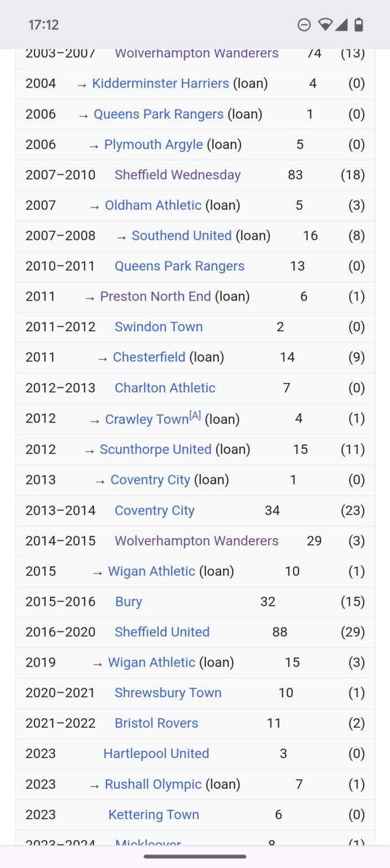
Task: Select the Sheffield Wednesday link
Action: [x=177, y=175]
